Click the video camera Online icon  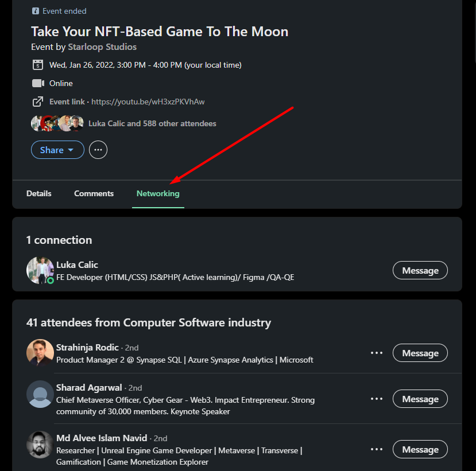[x=38, y=83]
